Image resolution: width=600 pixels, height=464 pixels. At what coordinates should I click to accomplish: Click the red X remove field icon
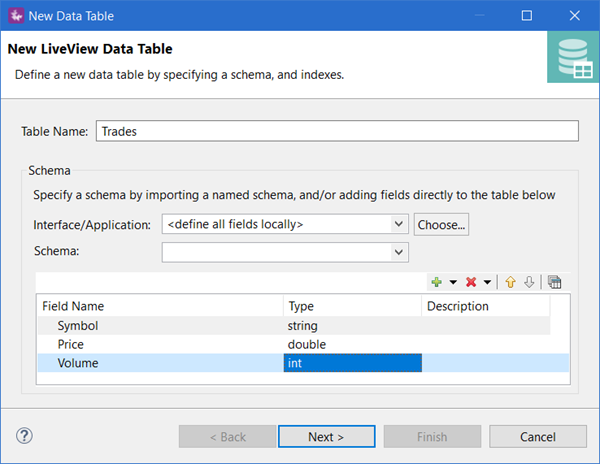[x=471, y=282]
